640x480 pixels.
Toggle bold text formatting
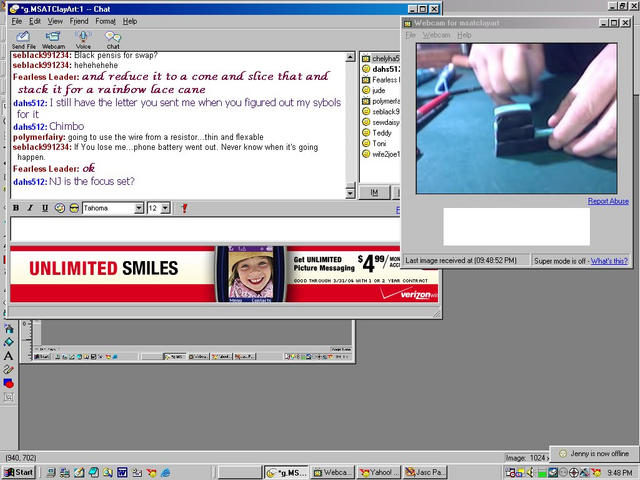pos(16,208)
